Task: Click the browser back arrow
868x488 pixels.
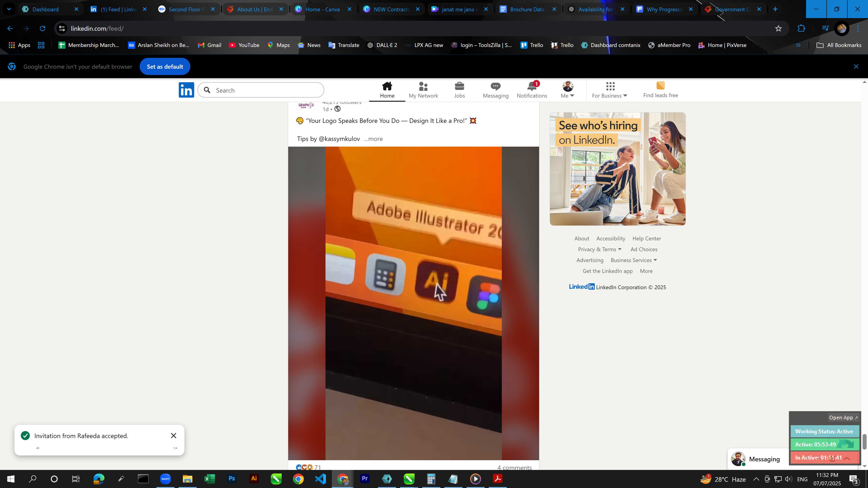Action: click(x=10, y=29)
